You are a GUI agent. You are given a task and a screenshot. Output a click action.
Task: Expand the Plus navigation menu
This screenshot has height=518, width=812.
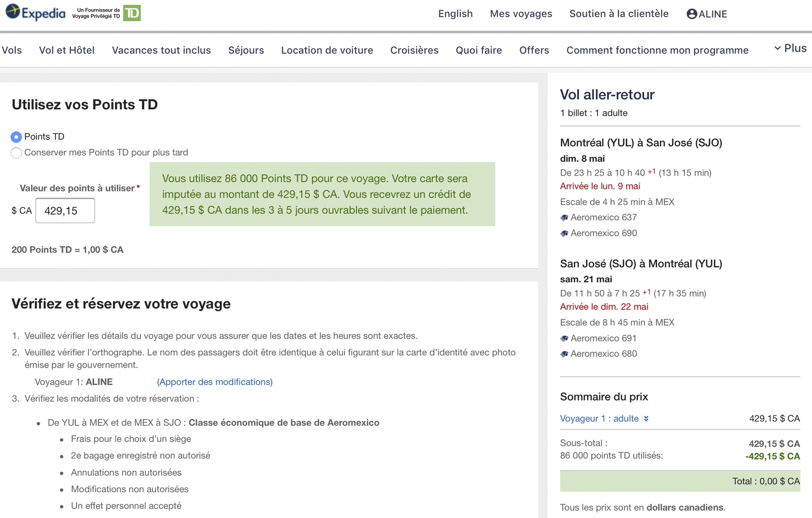coord(790,48)
